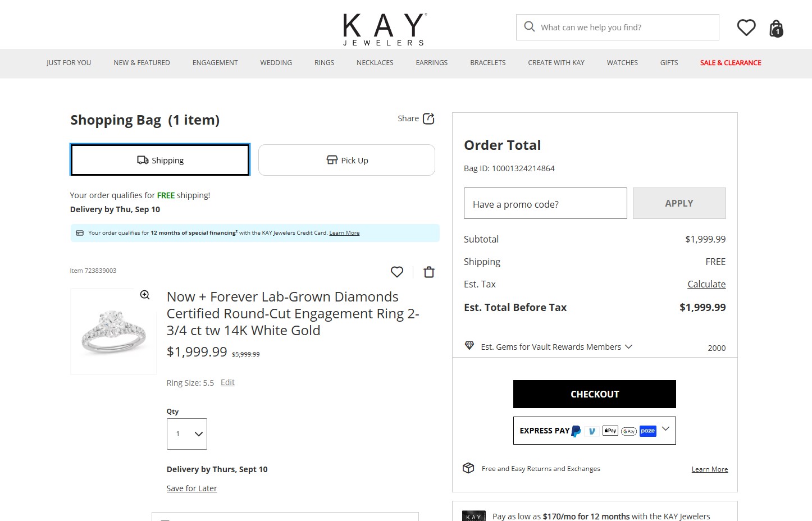Expand the Express Pay options chevron

(666, 429)
